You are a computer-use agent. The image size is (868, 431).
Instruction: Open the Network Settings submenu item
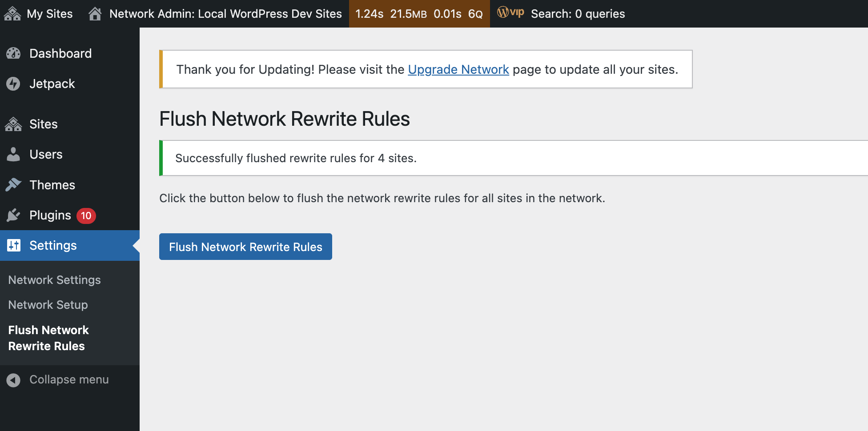54,280
